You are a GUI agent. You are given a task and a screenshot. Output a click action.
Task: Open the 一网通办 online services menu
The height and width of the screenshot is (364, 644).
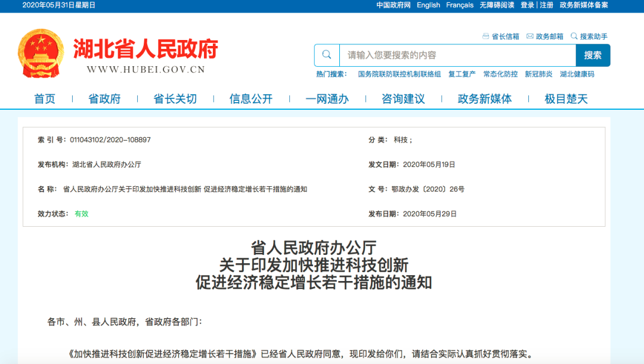327,99
